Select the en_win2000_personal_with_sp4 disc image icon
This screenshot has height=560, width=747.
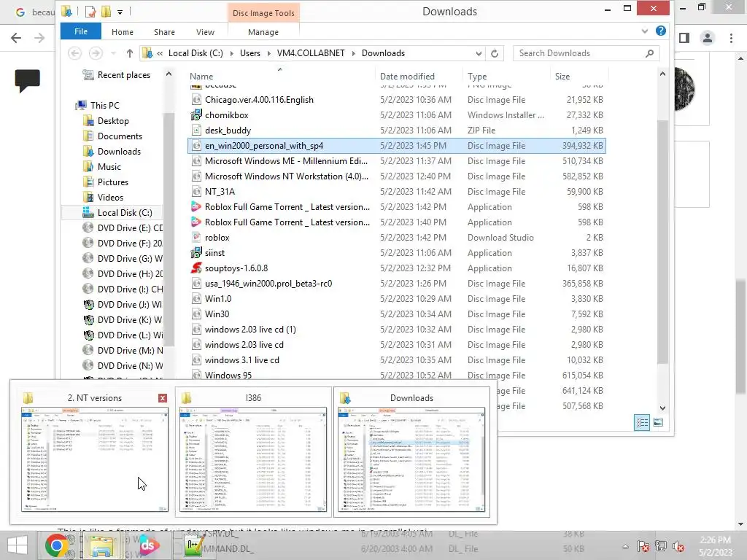(196, 146)
